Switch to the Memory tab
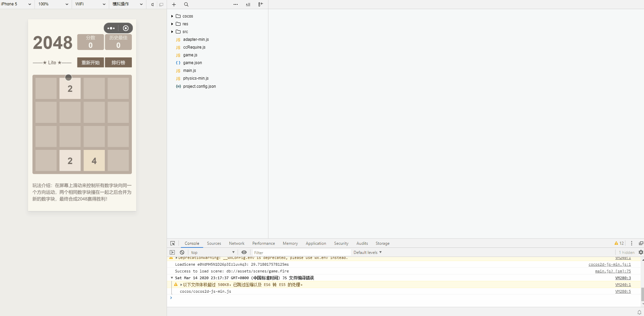Screen dimensions: 644x316 pos(290,243)
